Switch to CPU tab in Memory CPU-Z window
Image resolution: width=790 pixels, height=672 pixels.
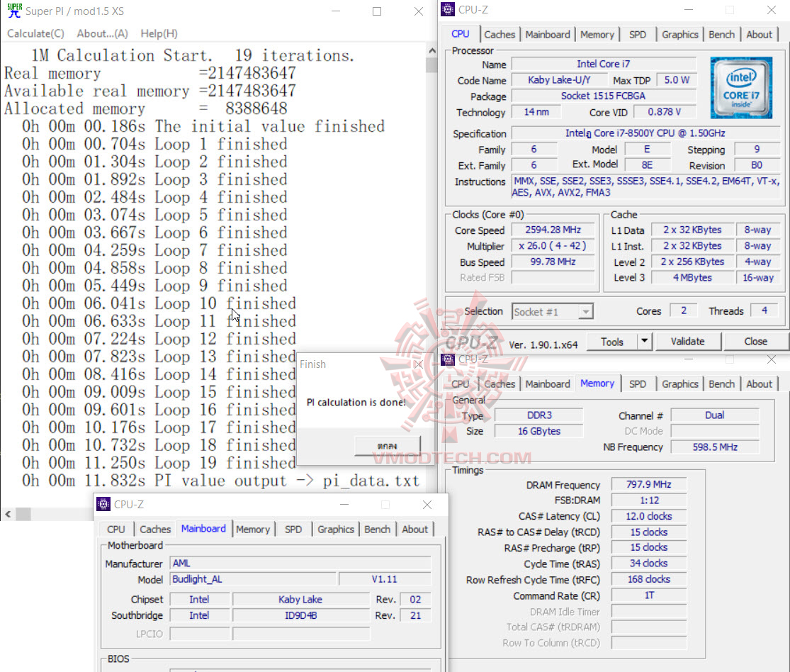click(460, 384)
